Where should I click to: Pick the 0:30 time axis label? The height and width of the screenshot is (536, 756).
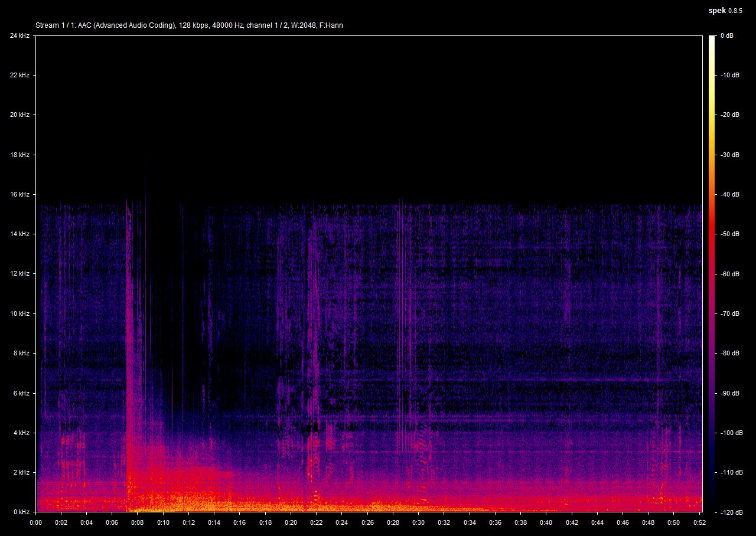click(x=418, y=522)
